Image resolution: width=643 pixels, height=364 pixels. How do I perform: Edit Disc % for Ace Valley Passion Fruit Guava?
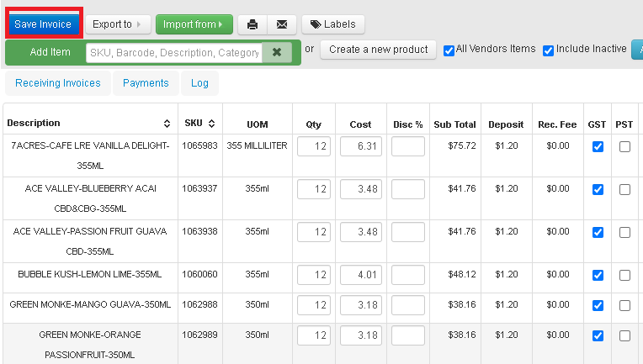click(408, 232)
